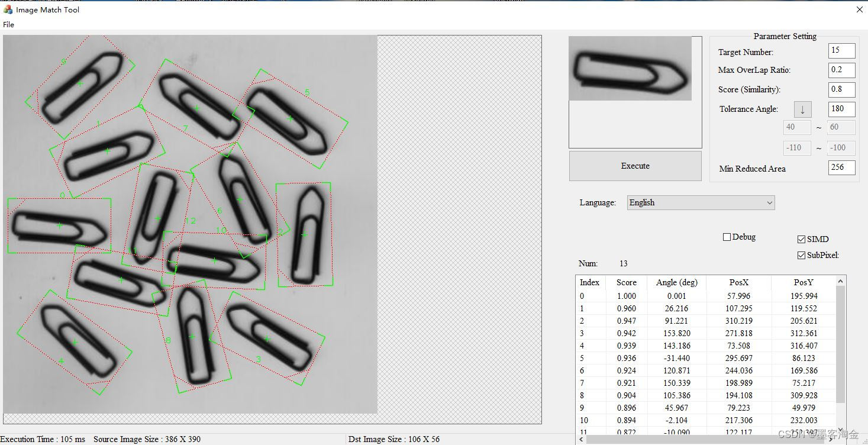Click the Angle (deg) column header
The image size is (868, 445).
coord(677,282)
